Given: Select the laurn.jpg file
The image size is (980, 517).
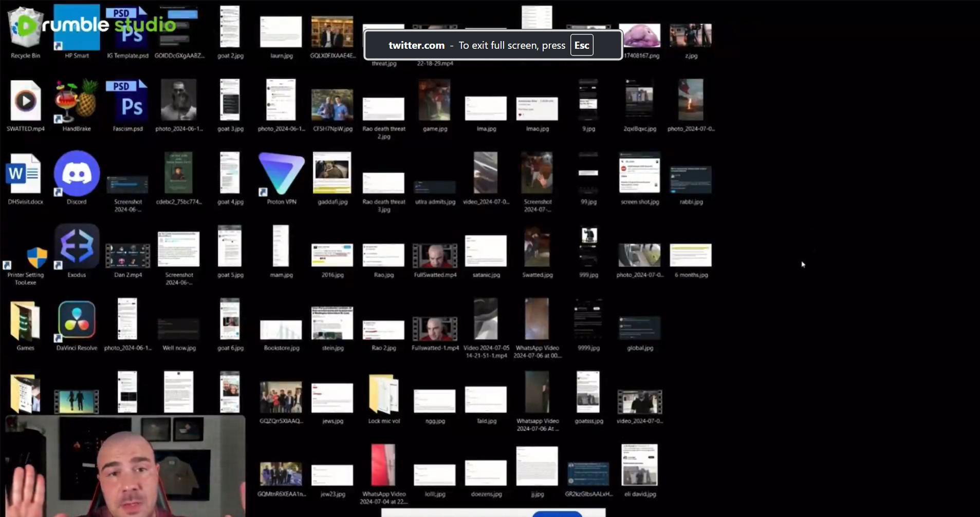Looking at the screenshot, I should pyautogui.click(x=281, y=37).
